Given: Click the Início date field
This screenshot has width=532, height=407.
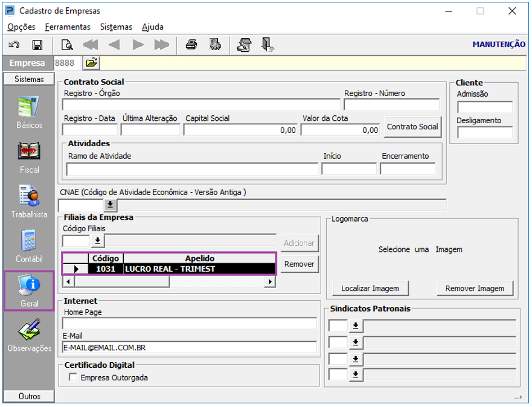Looking at the screenshot, I should click(x=349, y=169).
